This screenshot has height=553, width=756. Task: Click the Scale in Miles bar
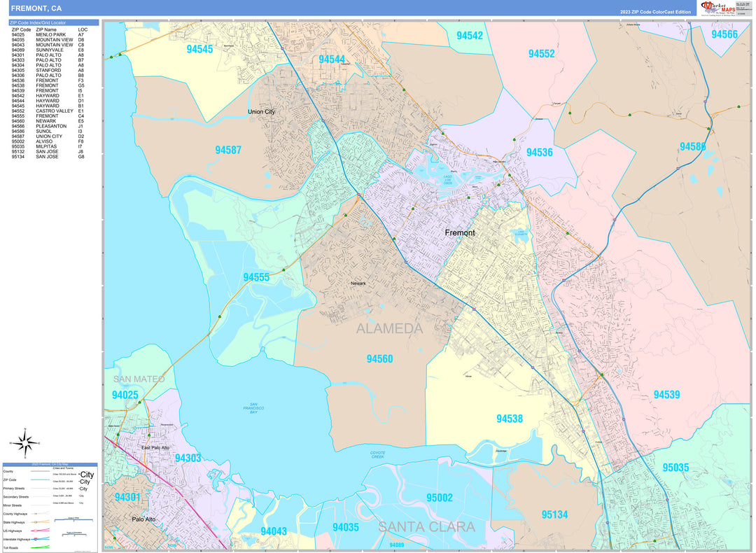pyautogui.click(x=73, y=519)
